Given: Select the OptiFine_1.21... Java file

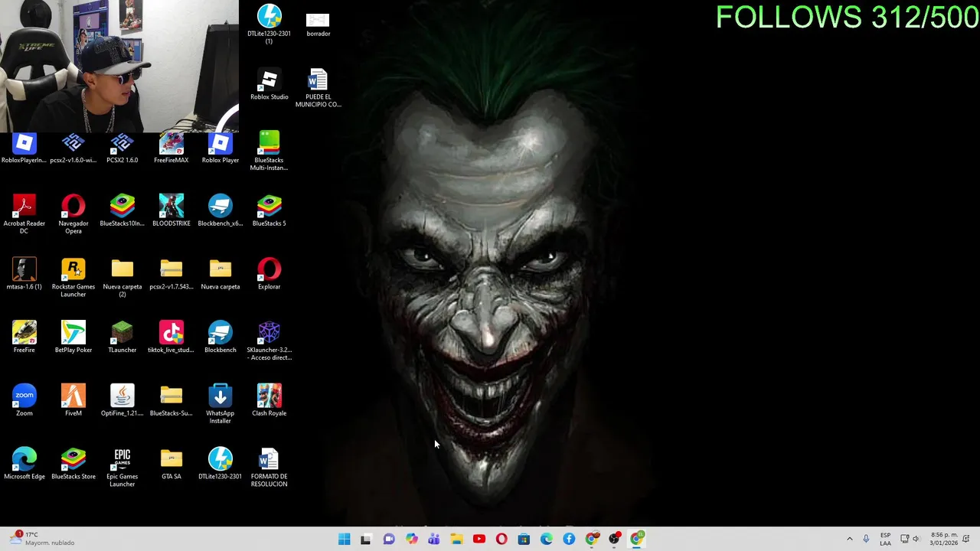Looking at the screenshot, I should point(122,400).
